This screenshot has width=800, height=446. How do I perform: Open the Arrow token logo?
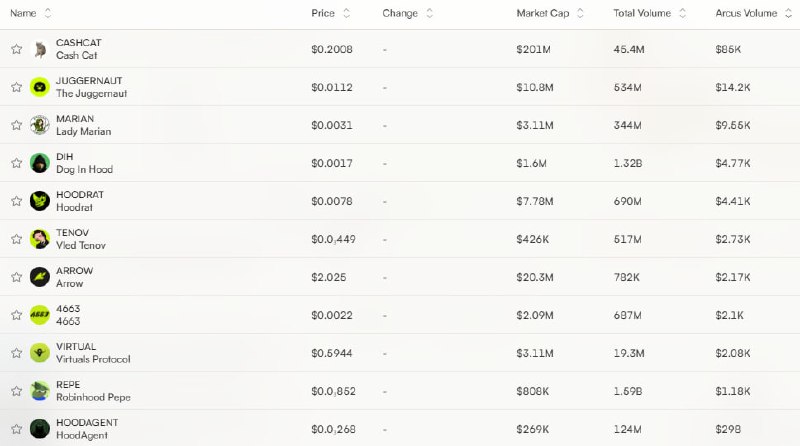coord(40,277)
